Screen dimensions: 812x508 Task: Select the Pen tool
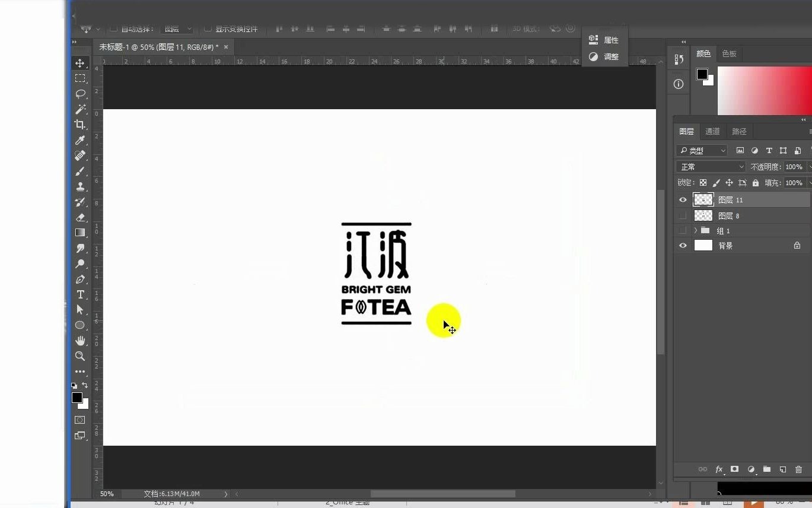pos(80,279)
